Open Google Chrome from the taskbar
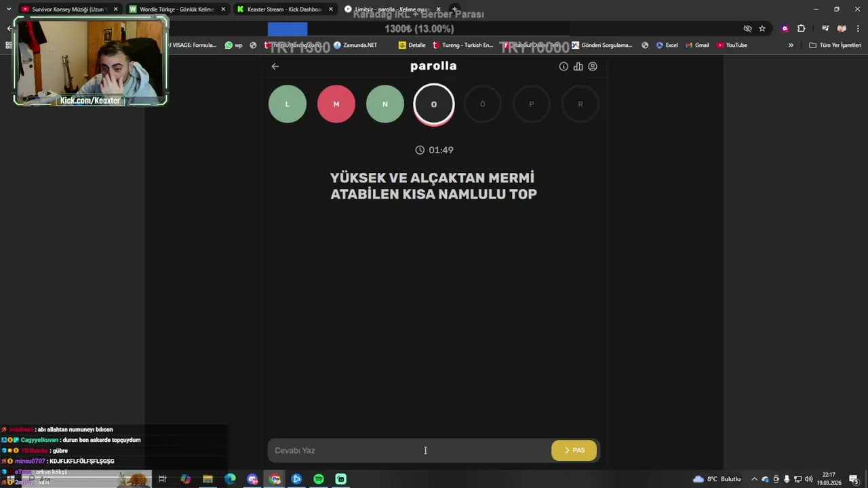 [275, 479]
